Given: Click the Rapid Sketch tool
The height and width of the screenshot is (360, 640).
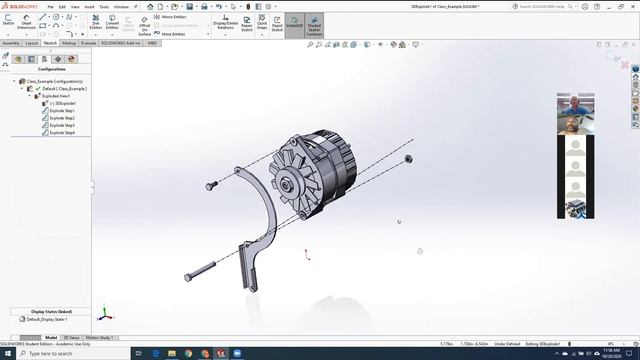Looking at the screenshot, I should coord(277,24).
